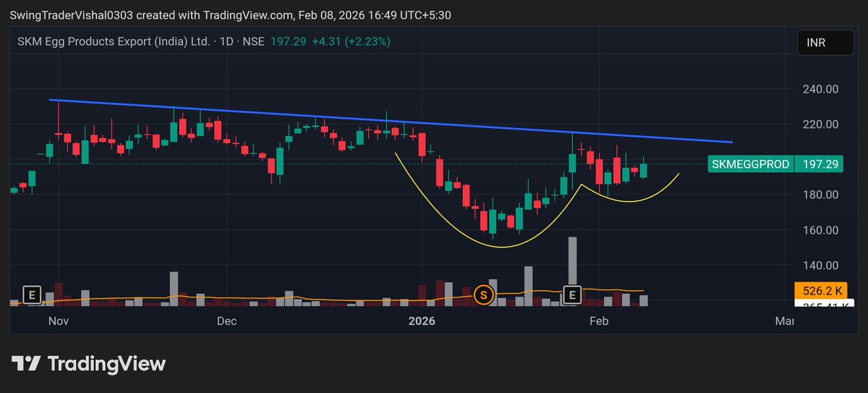868x393 pixels.
Task: Click the earnings E marker near November
Action: coord(30,295)
